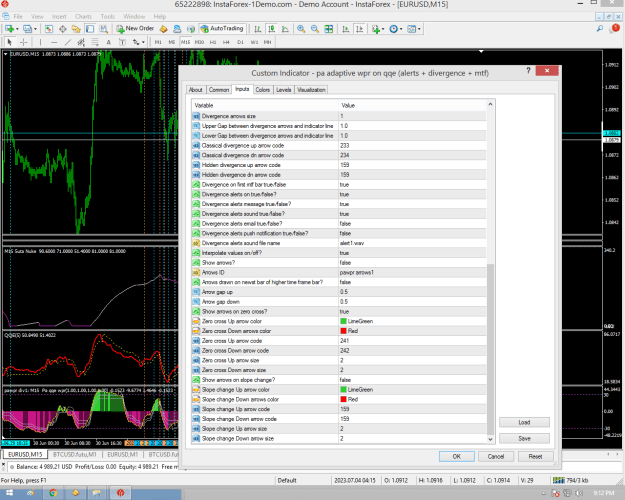Open the Market Watch panel icon
Screen dimensions: 625x500
[49, 29]
